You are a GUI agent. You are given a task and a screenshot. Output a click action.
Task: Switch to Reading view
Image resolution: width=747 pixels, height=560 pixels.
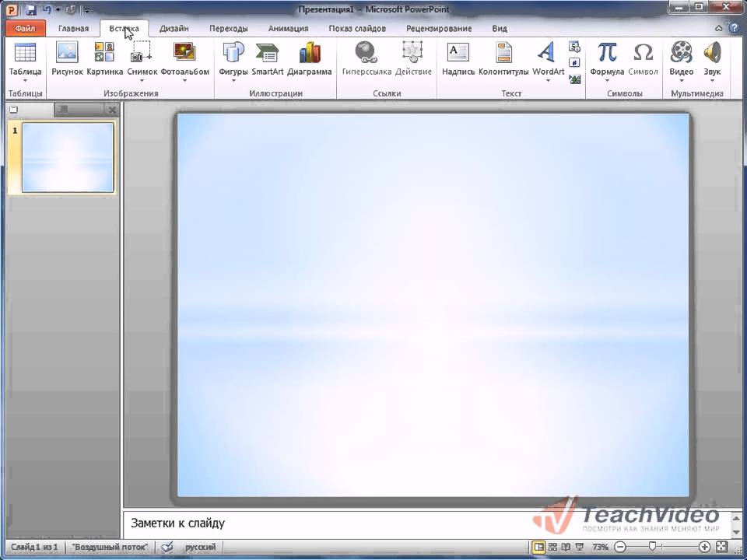tap(566, 547)
